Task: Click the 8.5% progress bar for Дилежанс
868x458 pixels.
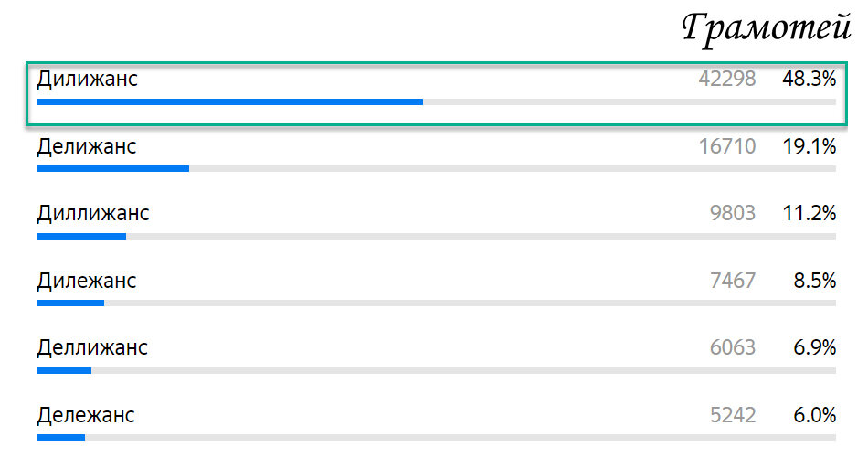Action: pos(436,304)
